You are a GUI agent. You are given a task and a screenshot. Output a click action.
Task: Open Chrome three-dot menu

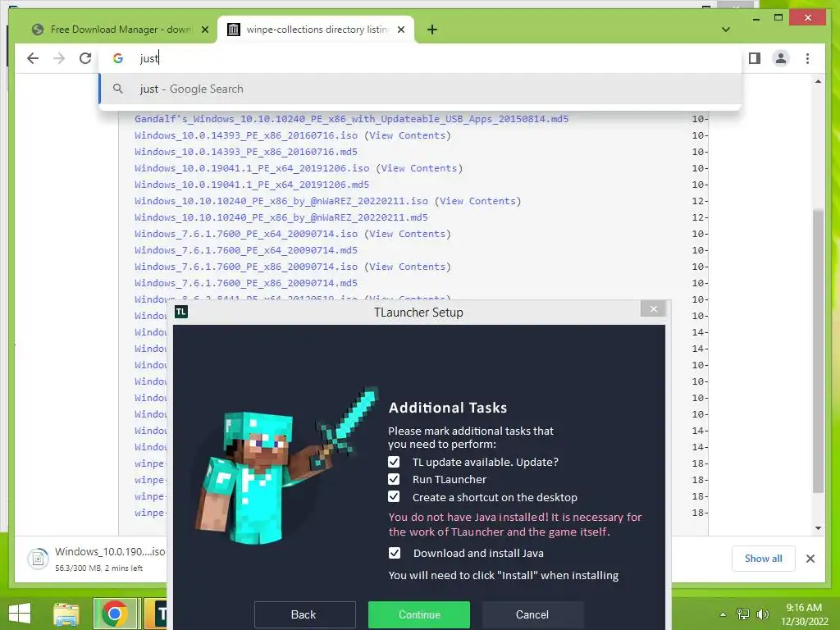click(807, 58)
